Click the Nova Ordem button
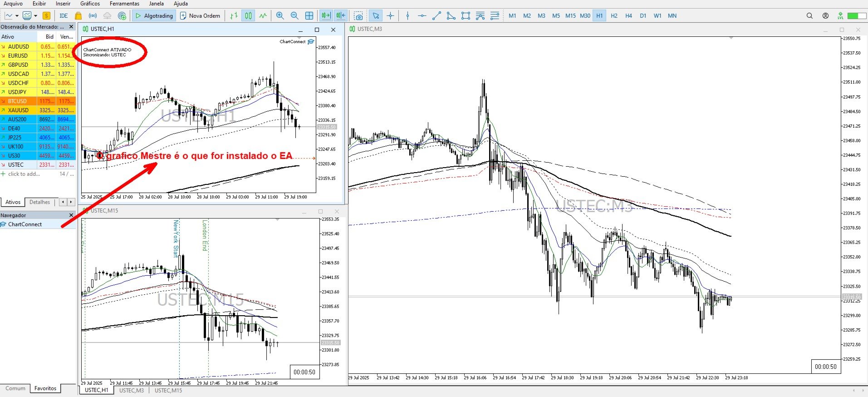This screenshot has height=397, width=868. 200,16
